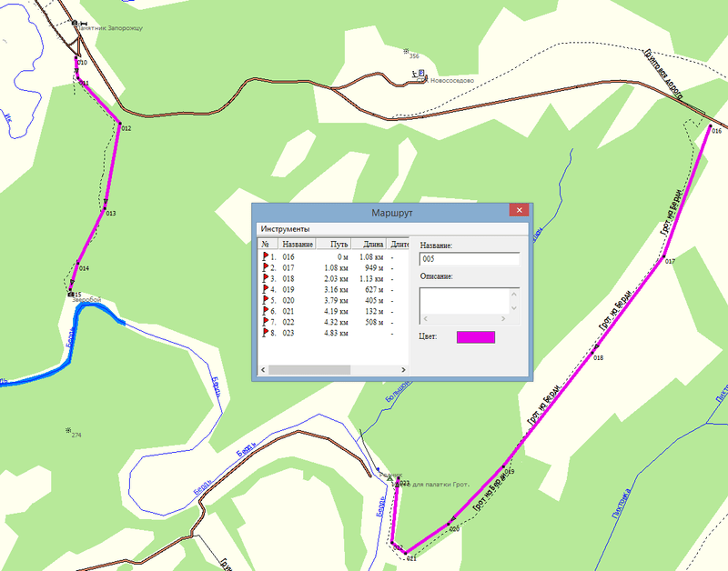
Task: Click the list's right horizontal scroll arrow
Action: click(x=403, y=370)
